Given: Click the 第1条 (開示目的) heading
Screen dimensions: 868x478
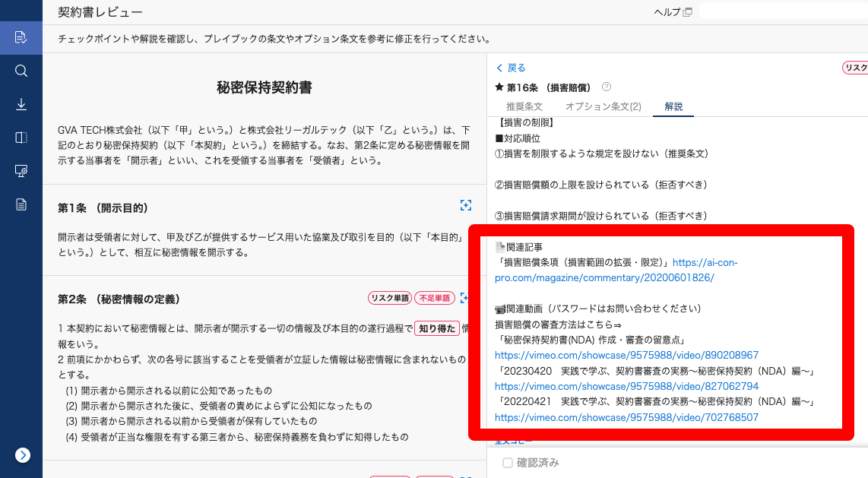Looking at the screenshot, I should point(103,208).
